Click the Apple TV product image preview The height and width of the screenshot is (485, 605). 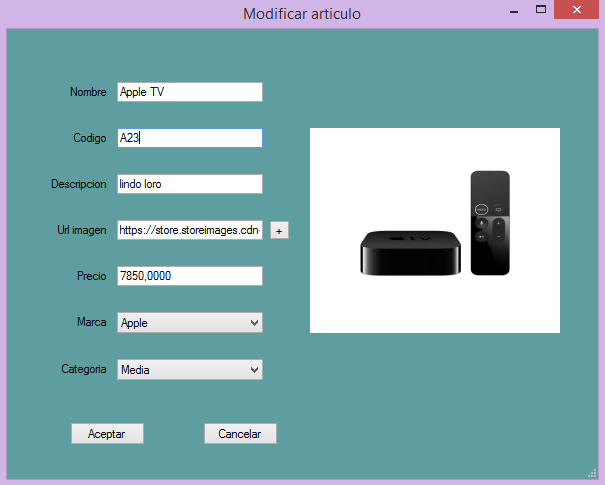435,230
